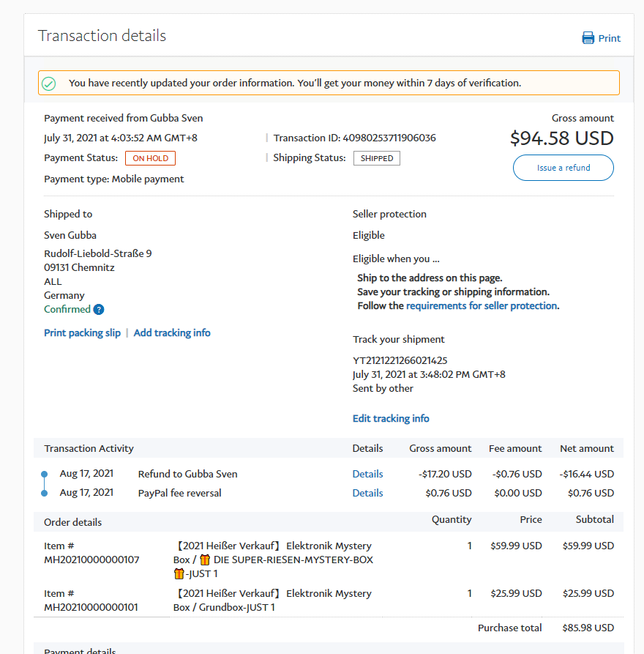View Details for Refund to Gubba Sven

[x=367, y=474]
